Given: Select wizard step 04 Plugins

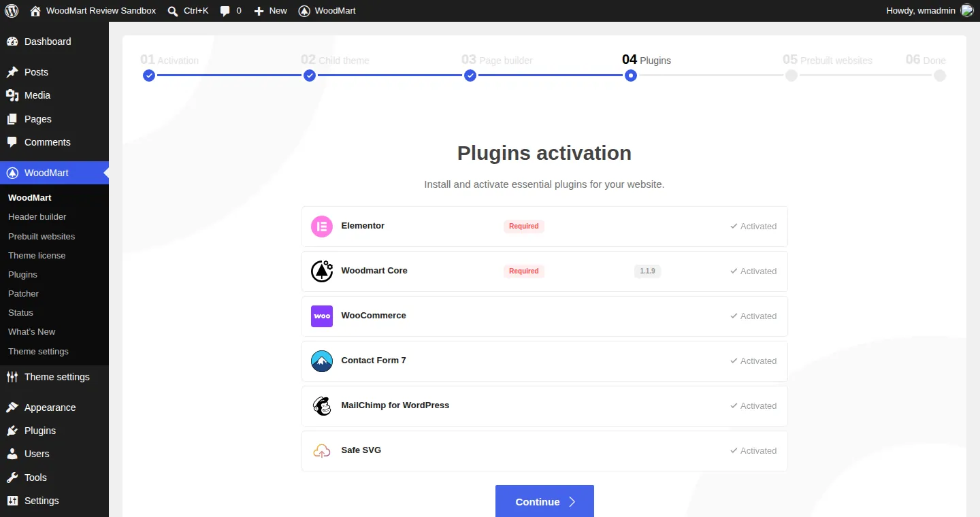Looking at the screenshot, I should [x=647, y=60].
